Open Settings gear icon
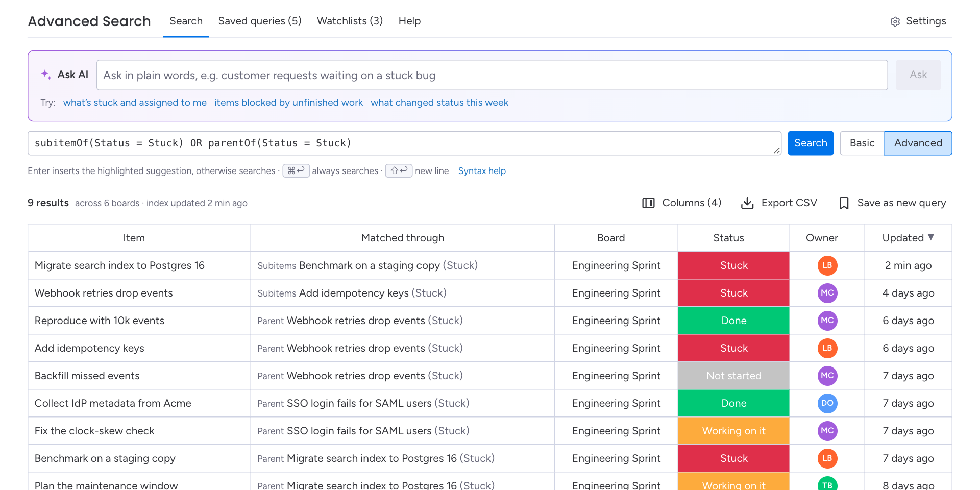 (895, 21)
